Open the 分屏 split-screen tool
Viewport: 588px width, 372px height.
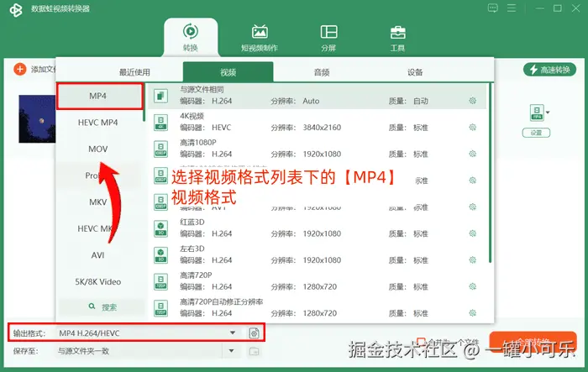[329, 38]
